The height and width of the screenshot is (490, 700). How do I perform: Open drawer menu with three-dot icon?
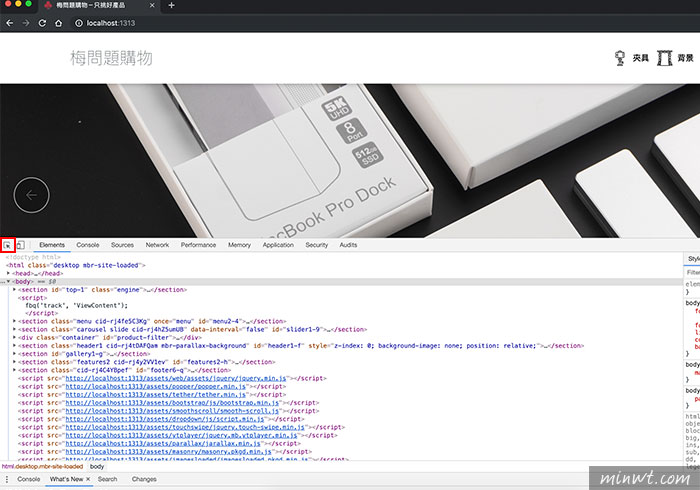click(7, 479)
